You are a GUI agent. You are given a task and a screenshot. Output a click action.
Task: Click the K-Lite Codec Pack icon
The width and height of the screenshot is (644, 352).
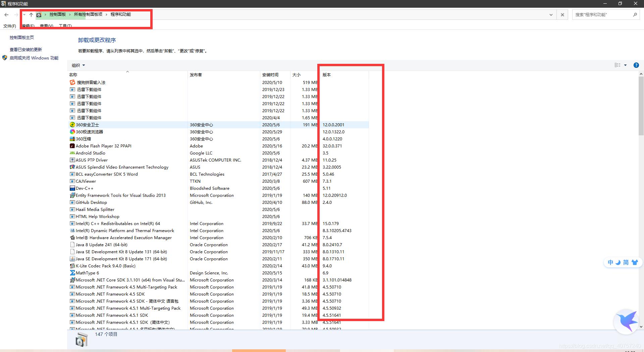(x=72, y=266)
